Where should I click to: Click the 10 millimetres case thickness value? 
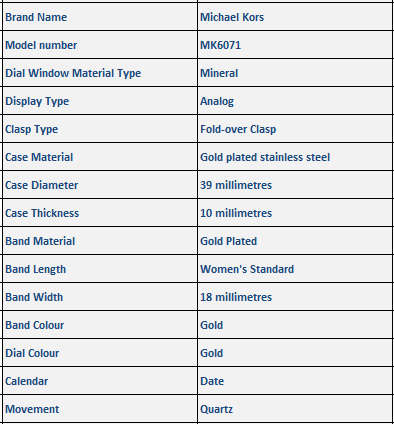tap(236, 213)
